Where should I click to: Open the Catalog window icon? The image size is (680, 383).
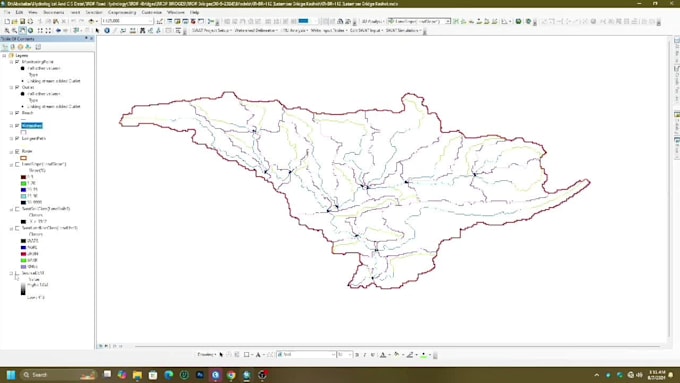point(177,21)
